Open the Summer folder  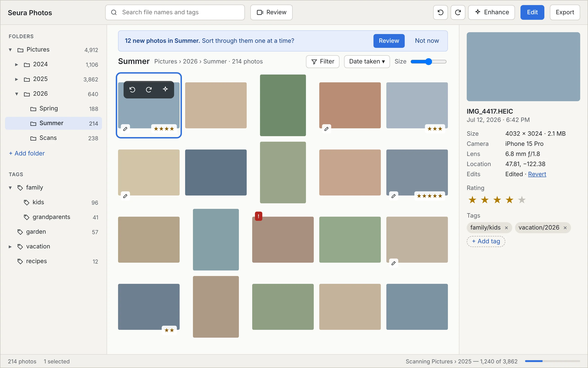[x=54, y=123]
